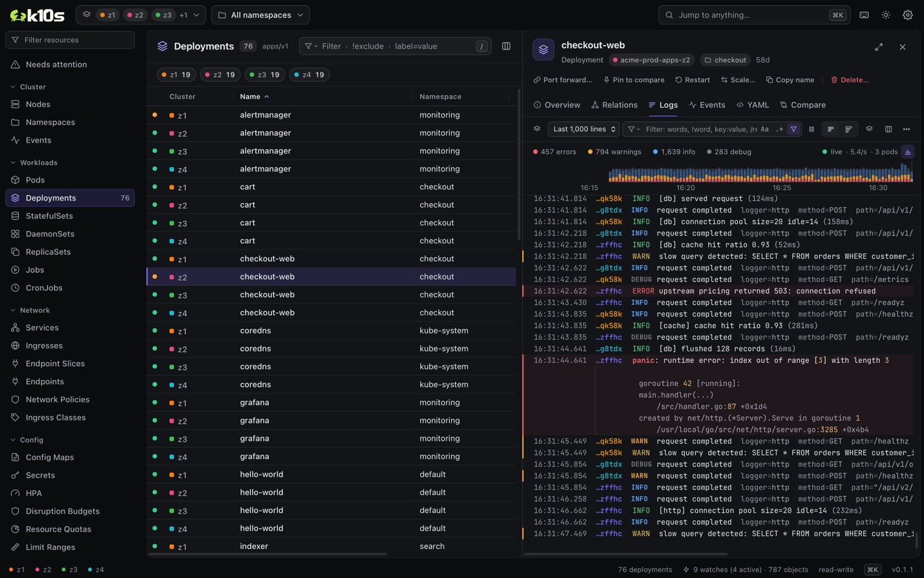The width and height of the screenshot is (924, 578).
Task: Toggle the z4 cluster filter chip showing 19
Action: [x=309, y=74]
